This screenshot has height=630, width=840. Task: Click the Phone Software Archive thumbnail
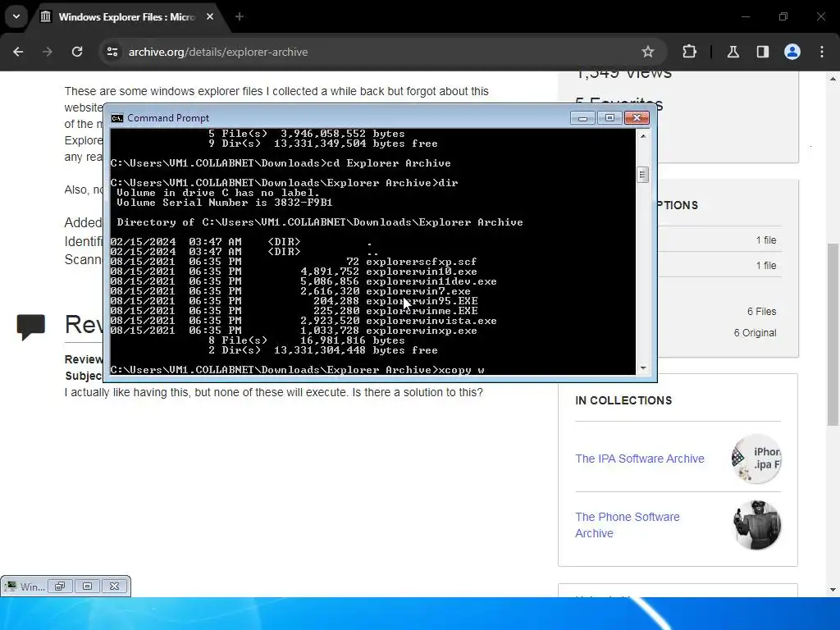click(x=756, y=525)
